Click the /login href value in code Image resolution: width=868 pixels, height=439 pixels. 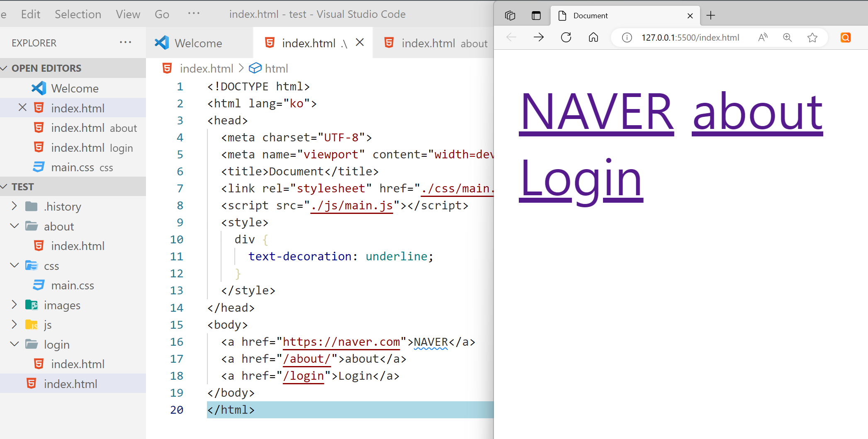[x=304, y=376]
